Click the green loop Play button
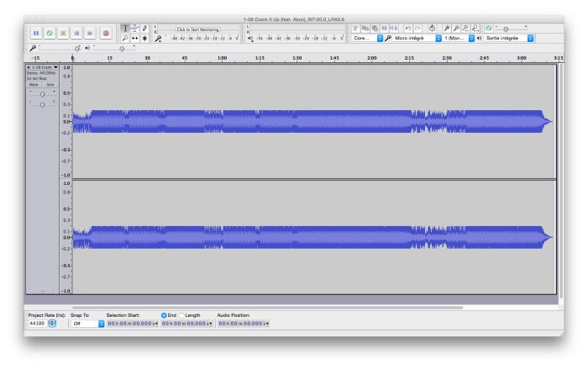Image resolution: width=588 pixels, height=369 pixels. (x=50, y=33)
